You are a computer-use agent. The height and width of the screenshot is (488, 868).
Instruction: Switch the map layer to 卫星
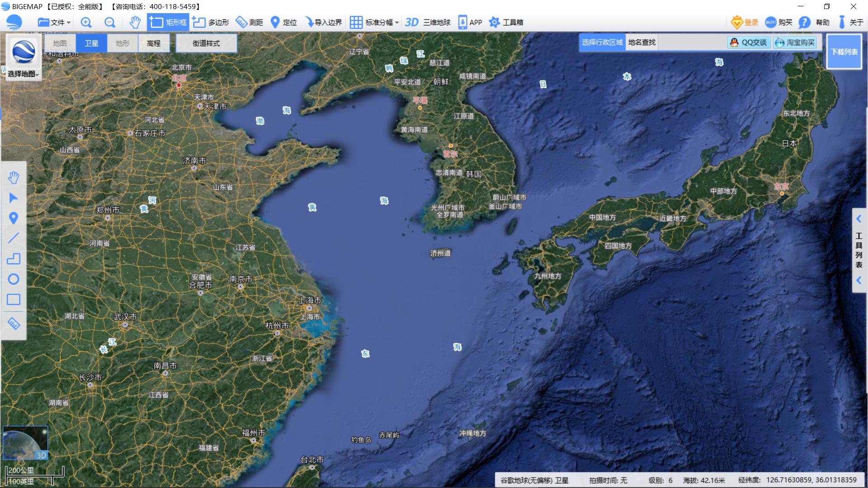(91, 43)
